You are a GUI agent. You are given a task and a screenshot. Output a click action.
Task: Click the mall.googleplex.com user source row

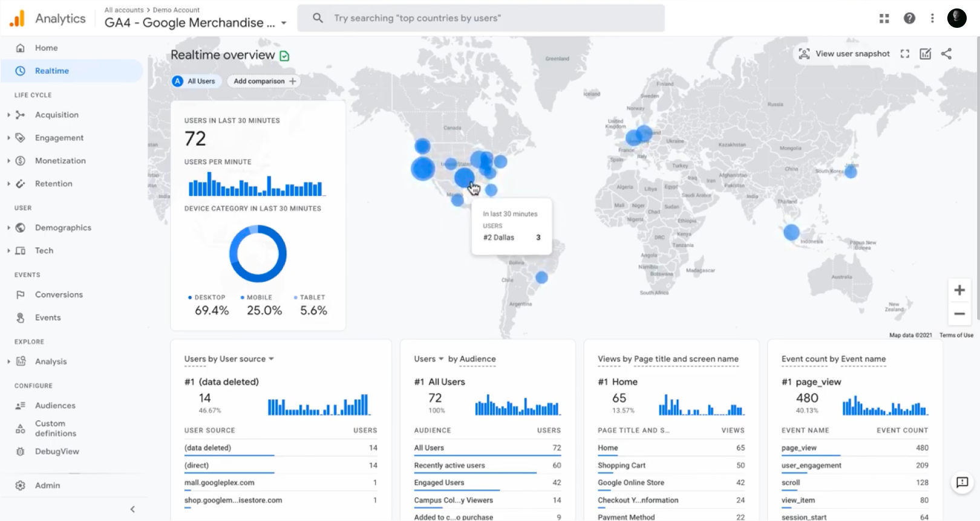pyautogui.click(x=281, y=483)
